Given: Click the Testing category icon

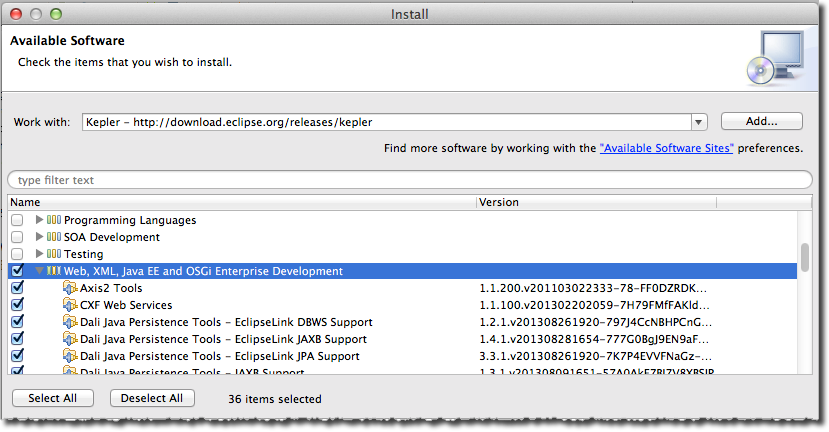Looking at the screenshot, I should (54, 254).
